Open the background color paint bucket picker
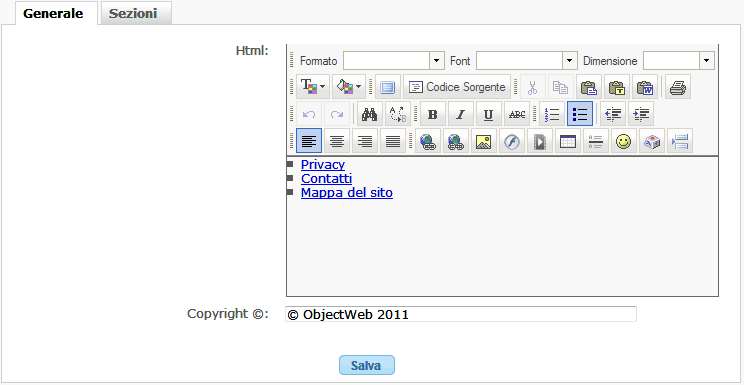 click(349, 87)
